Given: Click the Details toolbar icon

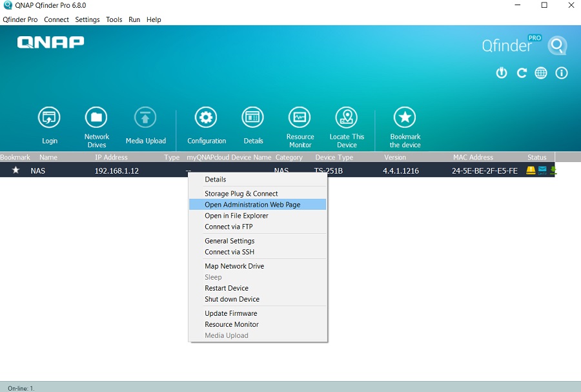Looking at the screenshot, I should 252,118.
